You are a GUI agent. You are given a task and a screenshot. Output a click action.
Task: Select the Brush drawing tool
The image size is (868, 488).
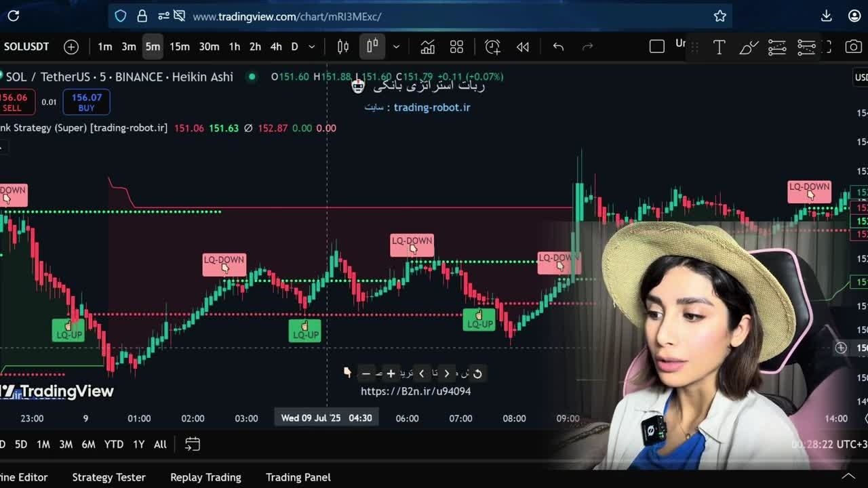click(748, 47)
